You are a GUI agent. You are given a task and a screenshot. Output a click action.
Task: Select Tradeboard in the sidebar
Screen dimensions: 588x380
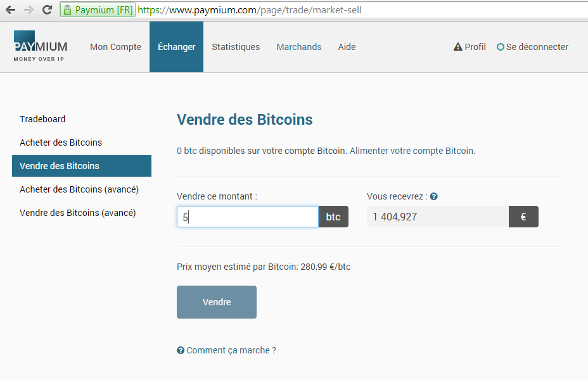[42, 119]
